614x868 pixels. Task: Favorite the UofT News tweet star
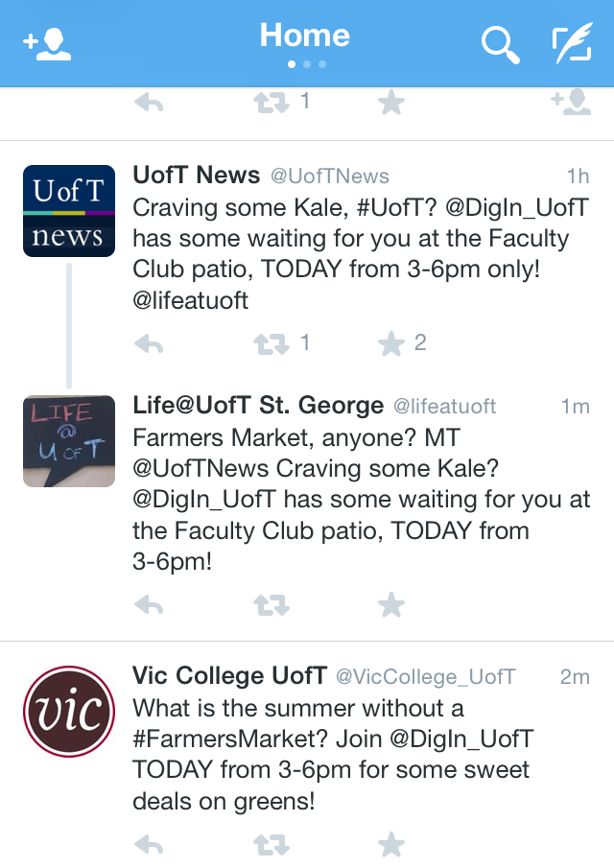(391, 343)
